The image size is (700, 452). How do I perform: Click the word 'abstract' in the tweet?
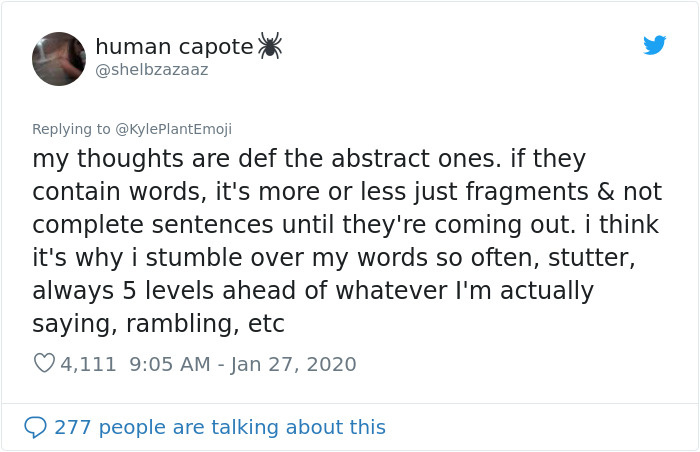click(x=380, y=159)
